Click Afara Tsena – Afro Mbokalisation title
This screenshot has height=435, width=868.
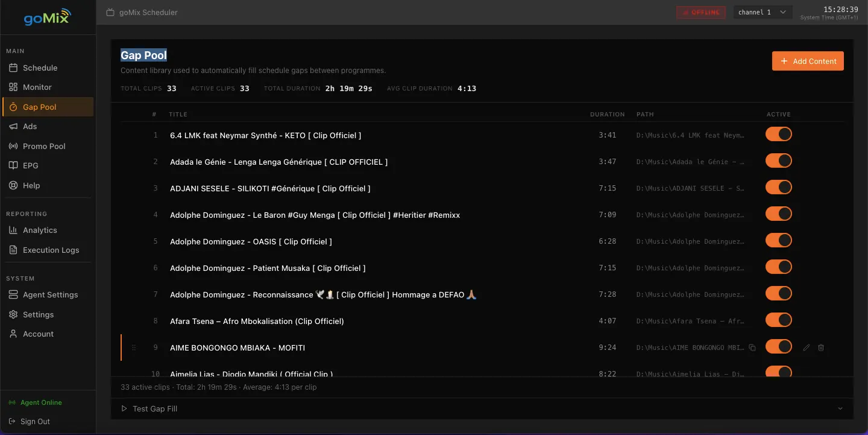[x=257, y=321]
